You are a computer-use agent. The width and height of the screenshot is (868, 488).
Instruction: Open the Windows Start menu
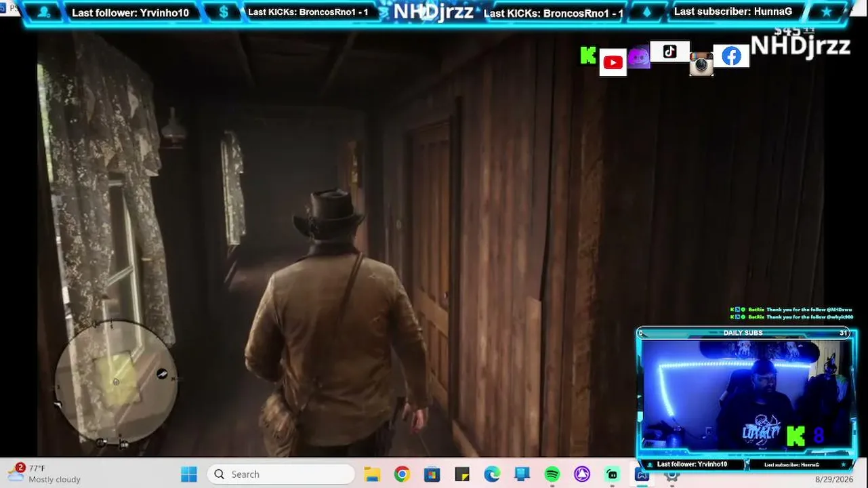pos(189,474)
